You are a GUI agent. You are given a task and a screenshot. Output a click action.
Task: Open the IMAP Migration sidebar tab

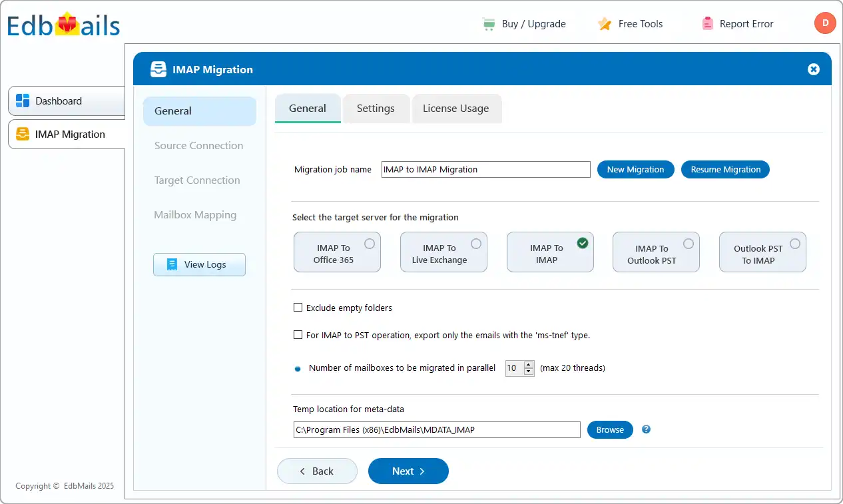point(67,134)
